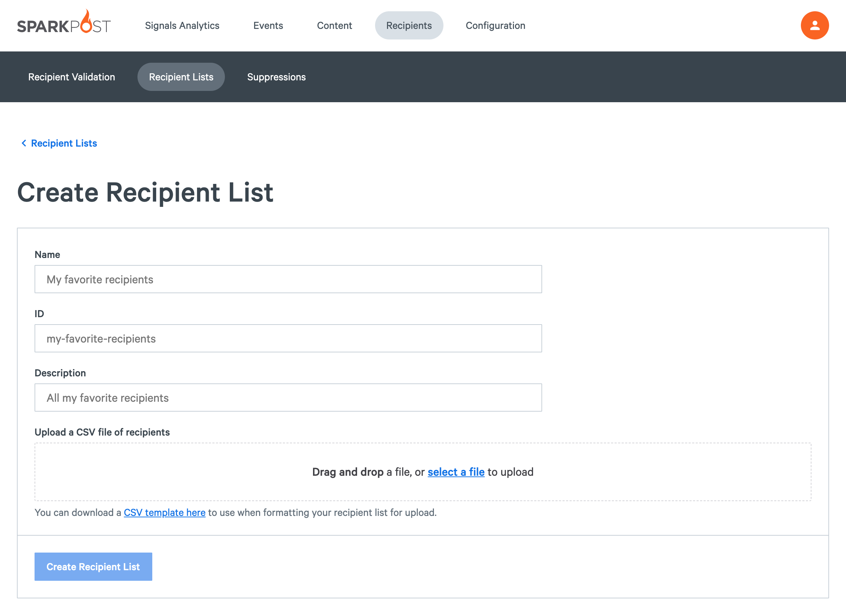Focus the Name input field
Screen dimensions: 846x616
[x=288, y=279]
